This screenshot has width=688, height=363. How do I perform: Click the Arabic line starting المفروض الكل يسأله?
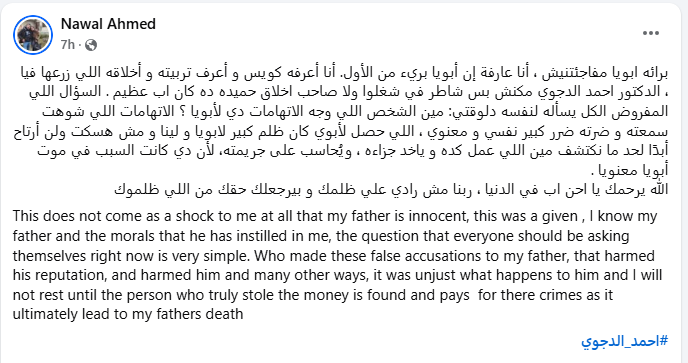tap(355, 111)
